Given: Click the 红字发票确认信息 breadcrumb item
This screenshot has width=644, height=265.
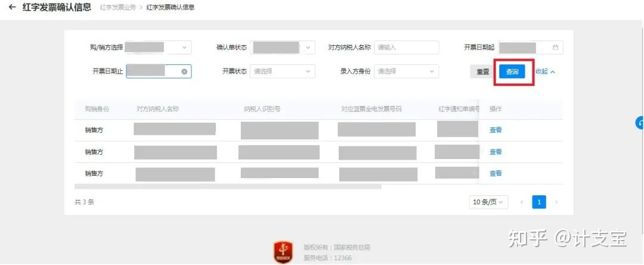Looking at the screenshot, I should click(171, 7).
